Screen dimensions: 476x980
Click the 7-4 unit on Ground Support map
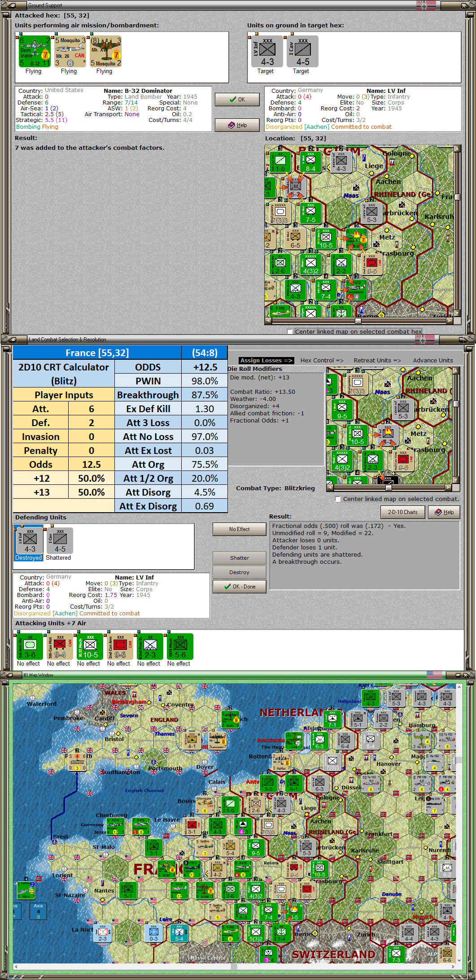pos(326,290)
